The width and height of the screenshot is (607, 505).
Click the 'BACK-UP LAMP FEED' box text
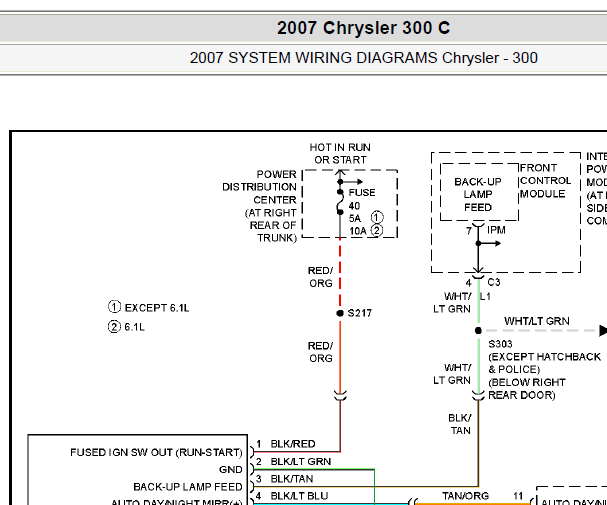pyautogui.click(x=478, y=195)
